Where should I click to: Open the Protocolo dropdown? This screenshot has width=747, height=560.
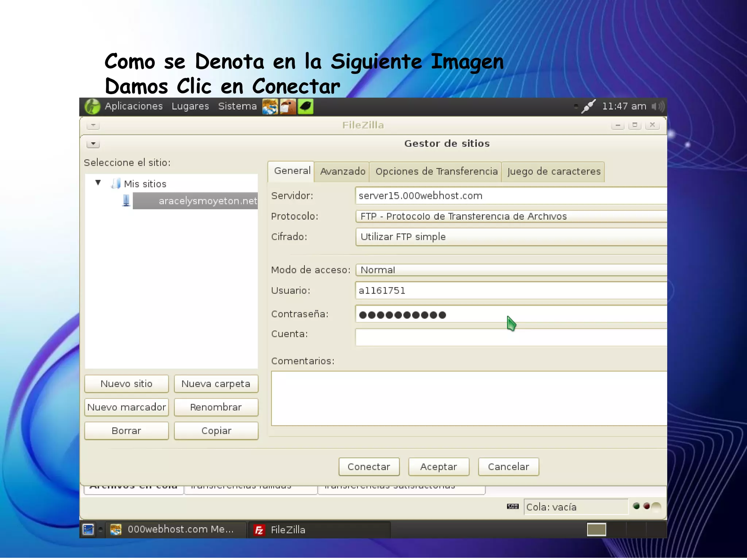coord(511,216)
